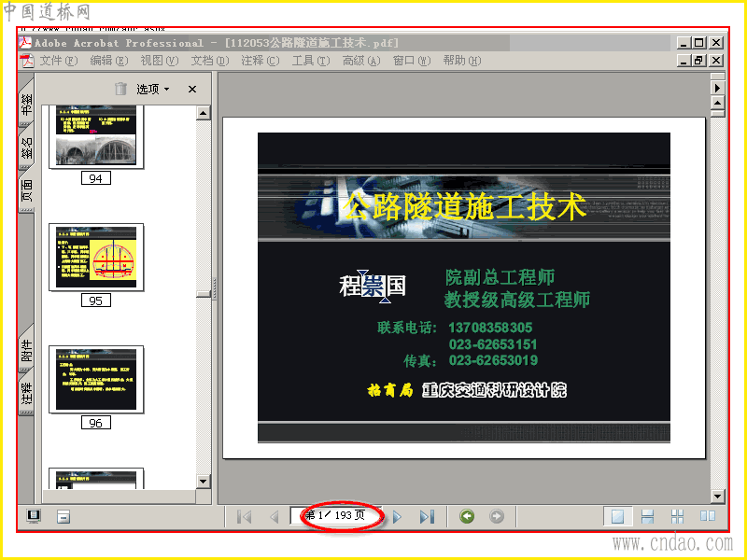Click the grey next view icon

pyautogui.click(x=497, y=516)
